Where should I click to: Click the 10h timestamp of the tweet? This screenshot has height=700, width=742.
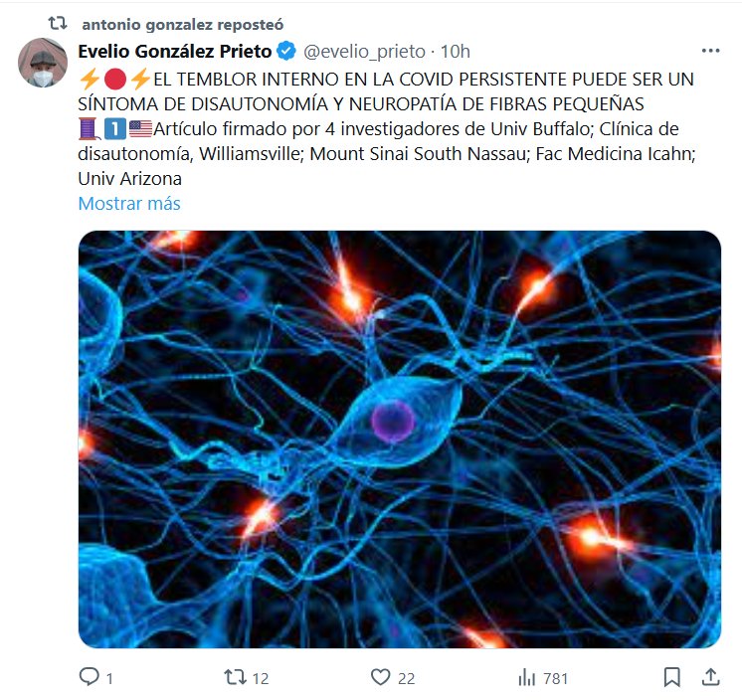coord(456,51)
